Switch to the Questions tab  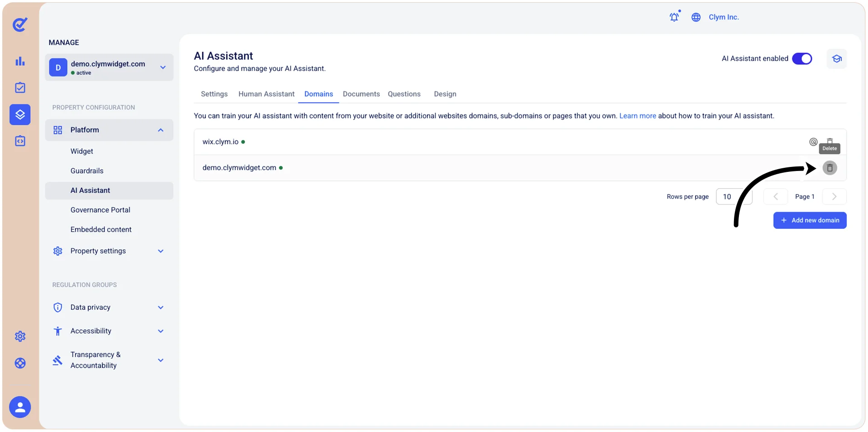pos(404,94)
